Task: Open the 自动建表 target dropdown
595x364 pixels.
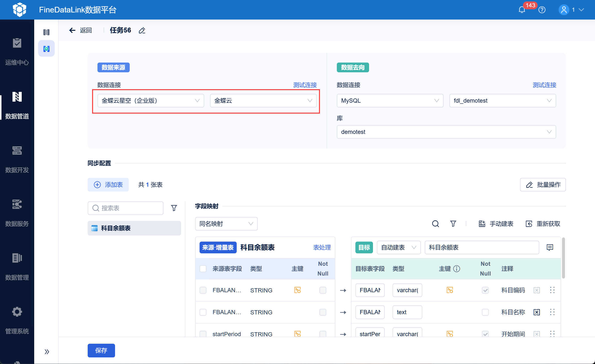Action: coord(399,247)
